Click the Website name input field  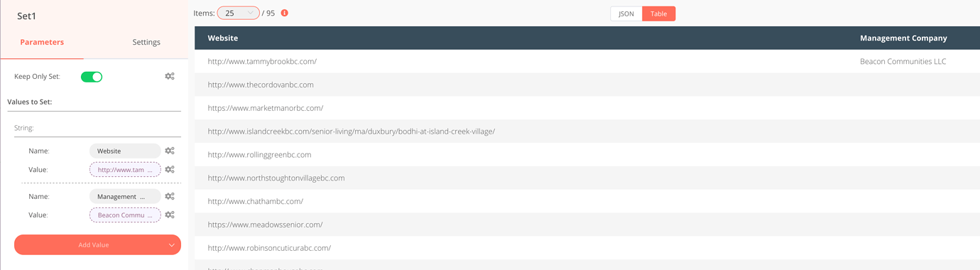coord(125,151)
